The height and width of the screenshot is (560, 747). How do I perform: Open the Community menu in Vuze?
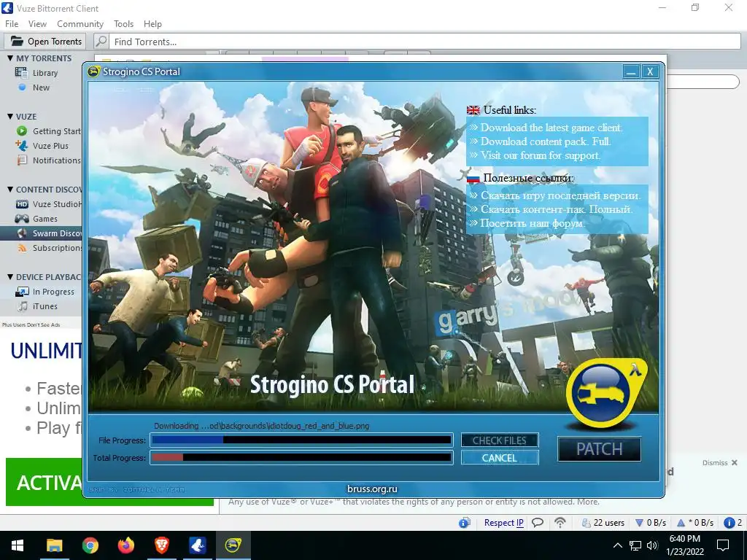[80, 24]
